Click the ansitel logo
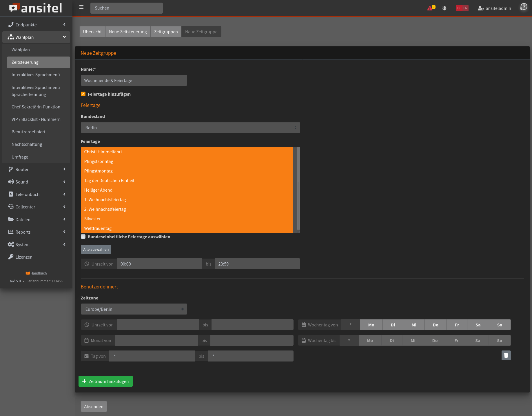Screen dimensions: 532x416 [x=36, y=8]
